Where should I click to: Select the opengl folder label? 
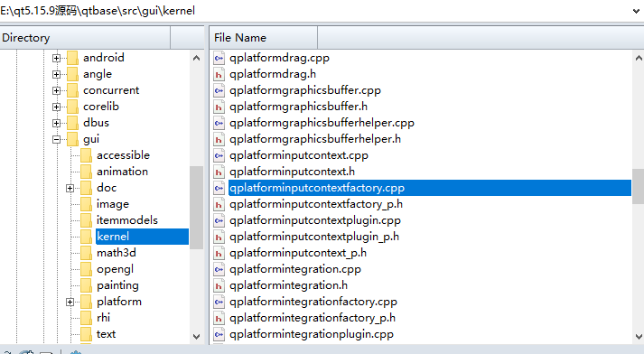115,269
